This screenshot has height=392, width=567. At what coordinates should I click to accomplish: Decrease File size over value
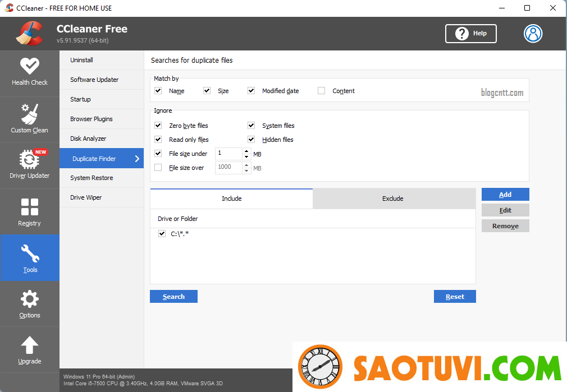coord(246,170)
